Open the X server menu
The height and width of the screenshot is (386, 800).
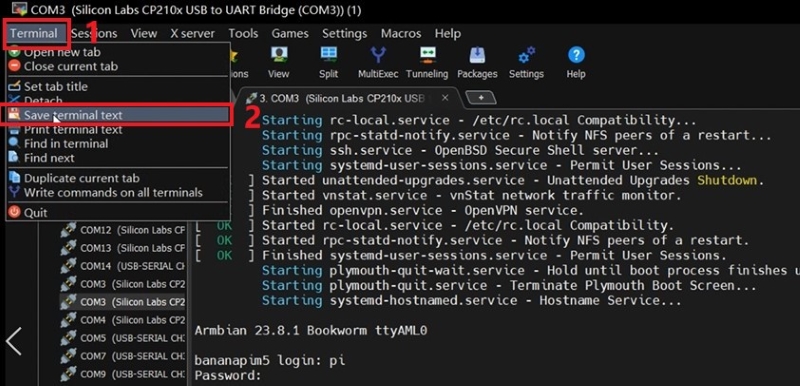tap(192, 34)
